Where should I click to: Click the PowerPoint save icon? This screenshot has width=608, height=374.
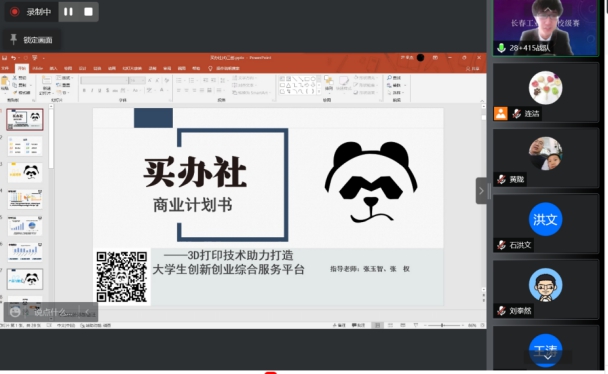click(x=4, y=58)
